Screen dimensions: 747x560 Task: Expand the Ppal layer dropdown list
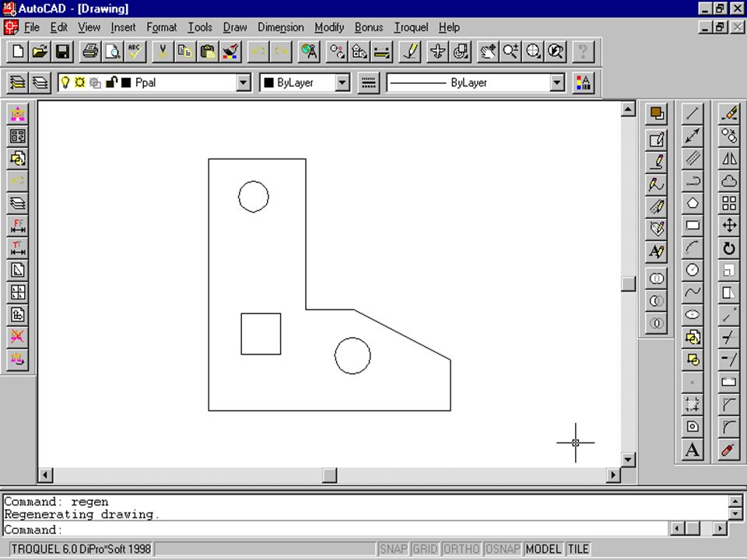pos(243,83)
